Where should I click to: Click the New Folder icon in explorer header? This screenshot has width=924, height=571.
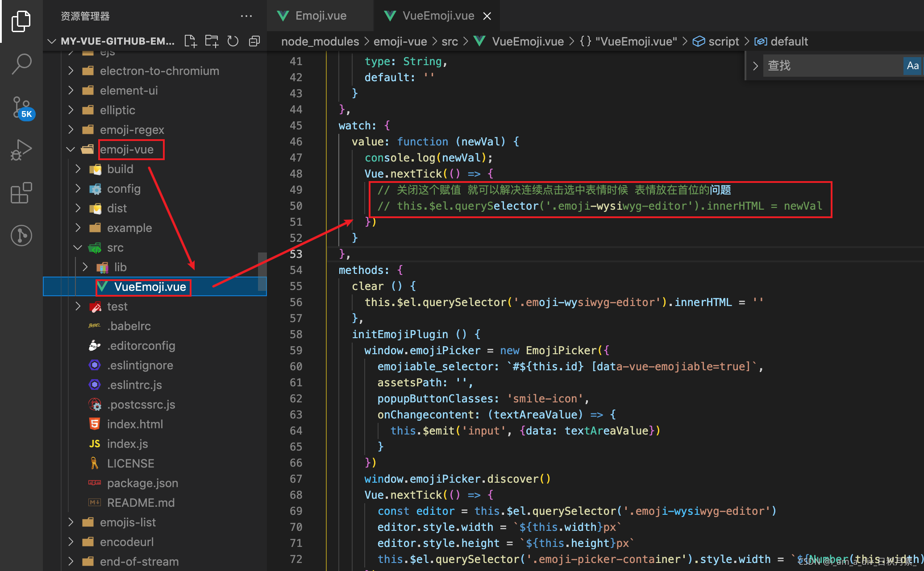coord(212,41)
